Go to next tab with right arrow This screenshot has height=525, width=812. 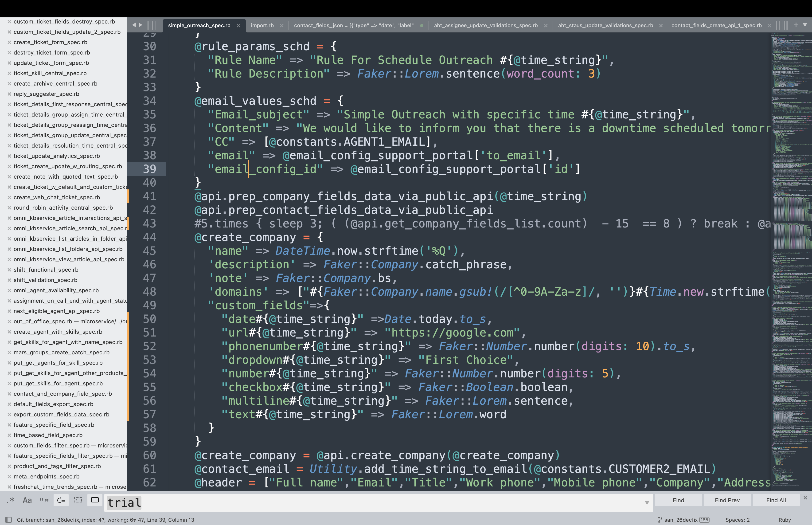pyautogui.click(x=141, y=25)
